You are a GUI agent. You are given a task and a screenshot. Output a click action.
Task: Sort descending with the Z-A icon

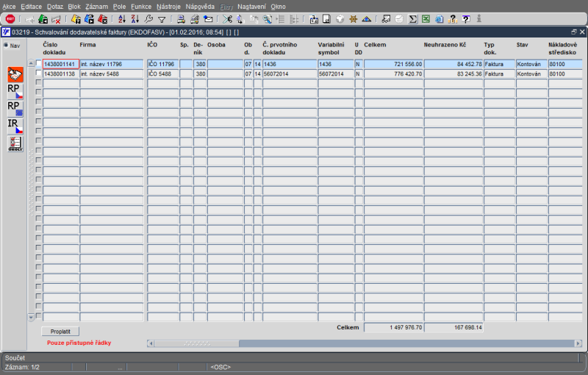click(x=135, y=19)
